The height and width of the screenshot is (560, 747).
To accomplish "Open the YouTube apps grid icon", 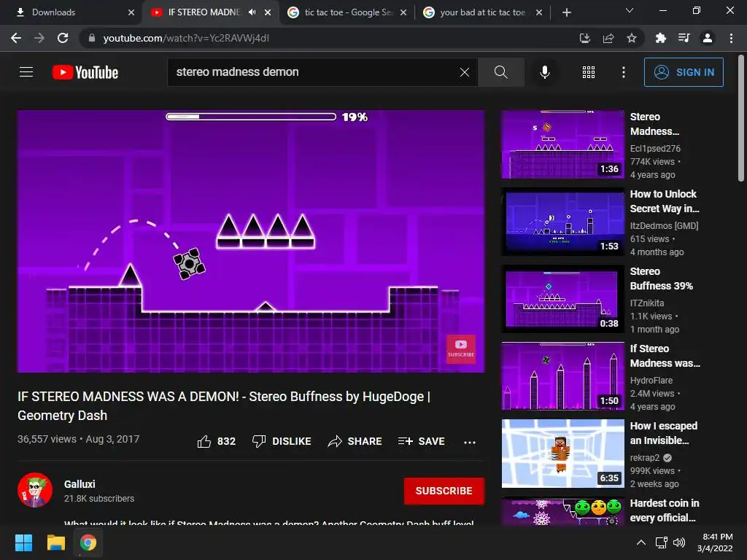I will pos(589,72).
